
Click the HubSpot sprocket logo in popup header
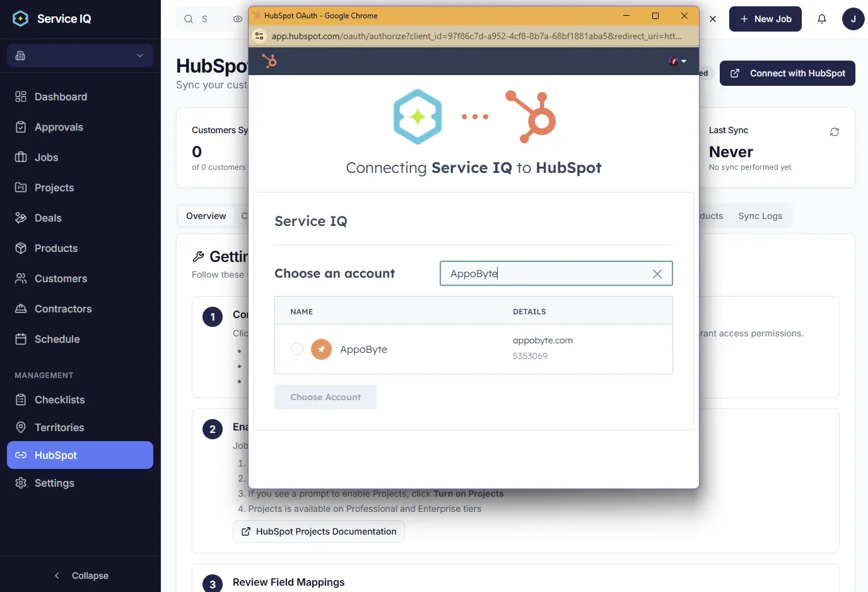(x=269, y=61)
